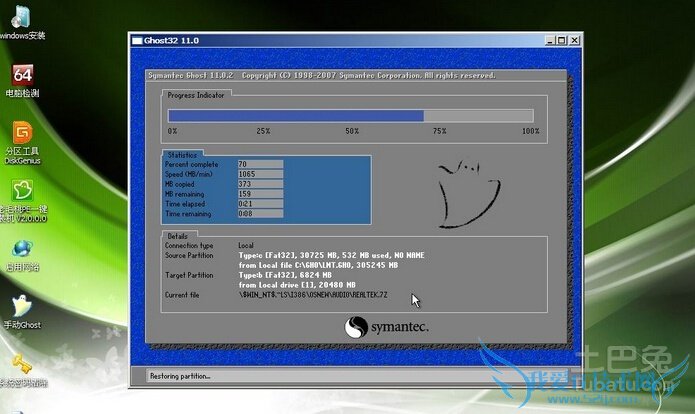
Task: Click the 'from Local drive [1], 20480 MB' line
Action: tap(297, 285)
